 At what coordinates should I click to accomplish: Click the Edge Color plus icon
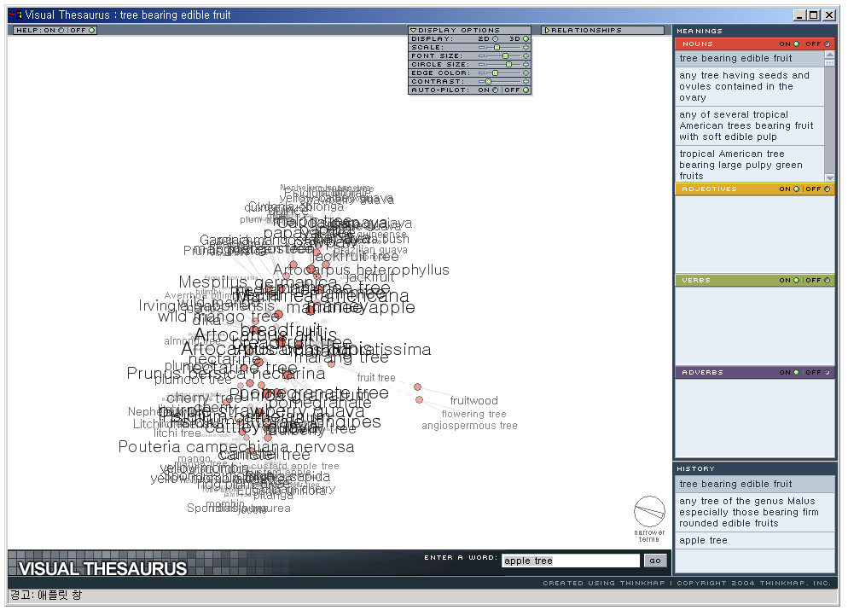(x=526, y=73)
